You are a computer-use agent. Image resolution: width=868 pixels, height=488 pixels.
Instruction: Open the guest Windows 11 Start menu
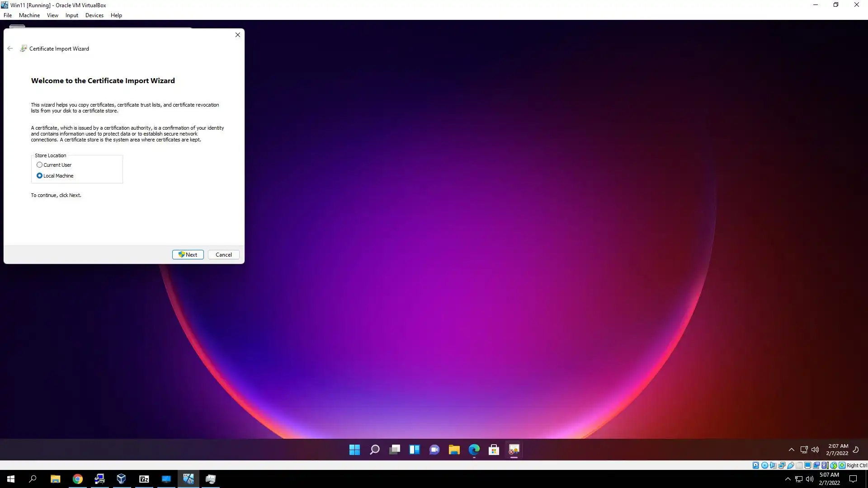click(x=354, y=450)
